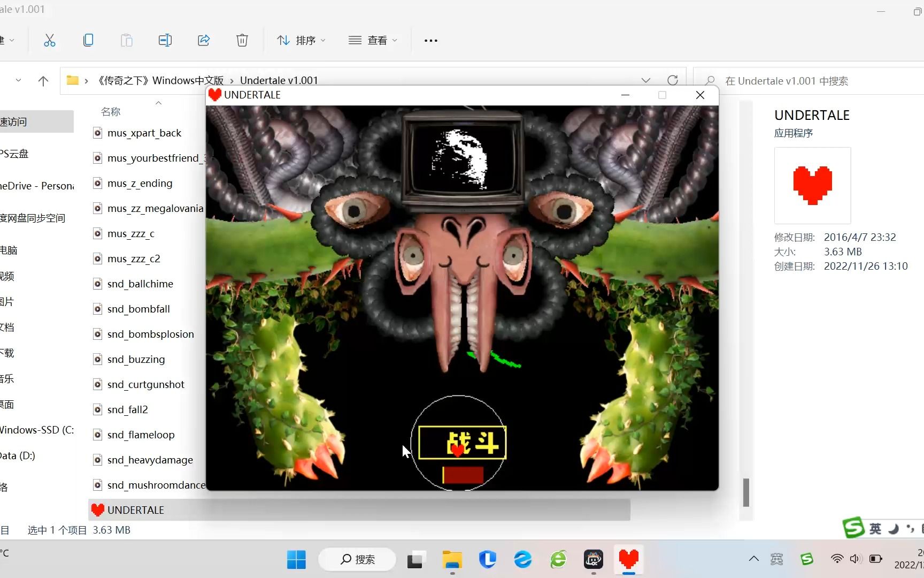
Task: Click the Windows Start button
Action: coord(296,560)
